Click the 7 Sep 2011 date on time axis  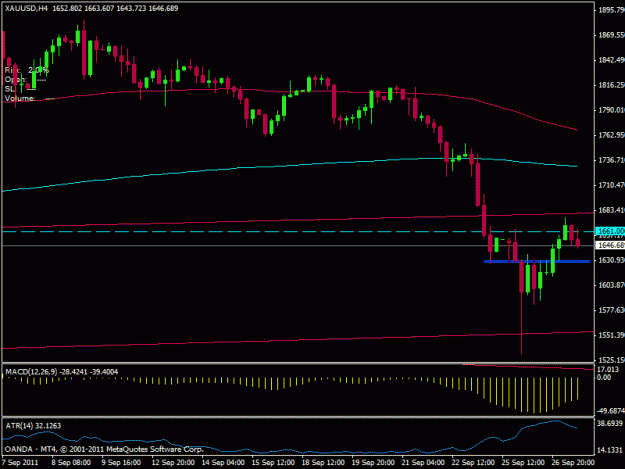coord(20,463)
